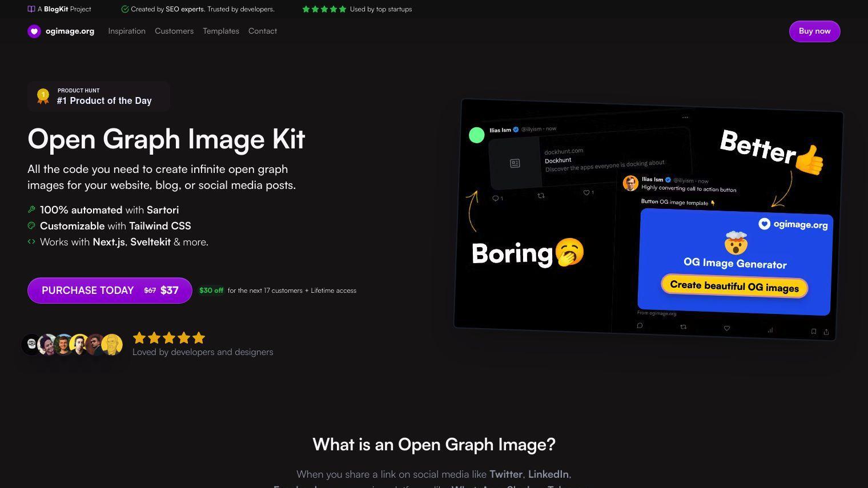Click the share icon under better tweet
The image size is (868, 488).
click(x=826, y=332)
